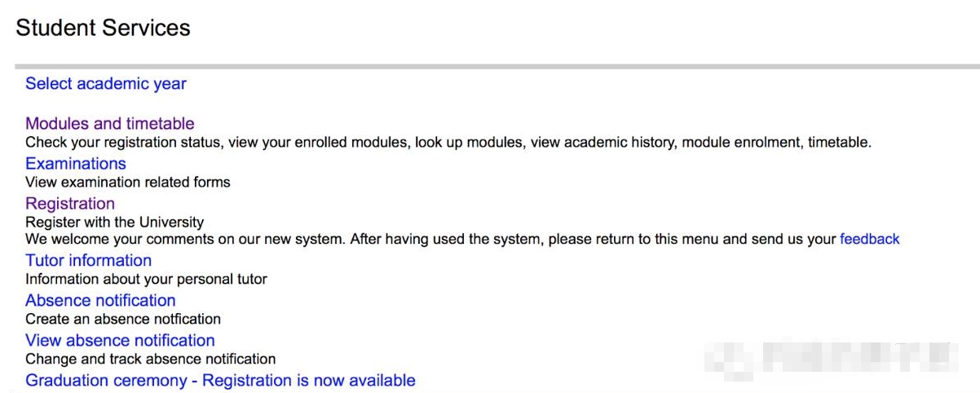The height and width of the screenshot is (393, 980).
Task: Open the Select academic year link
Action: 106,84
